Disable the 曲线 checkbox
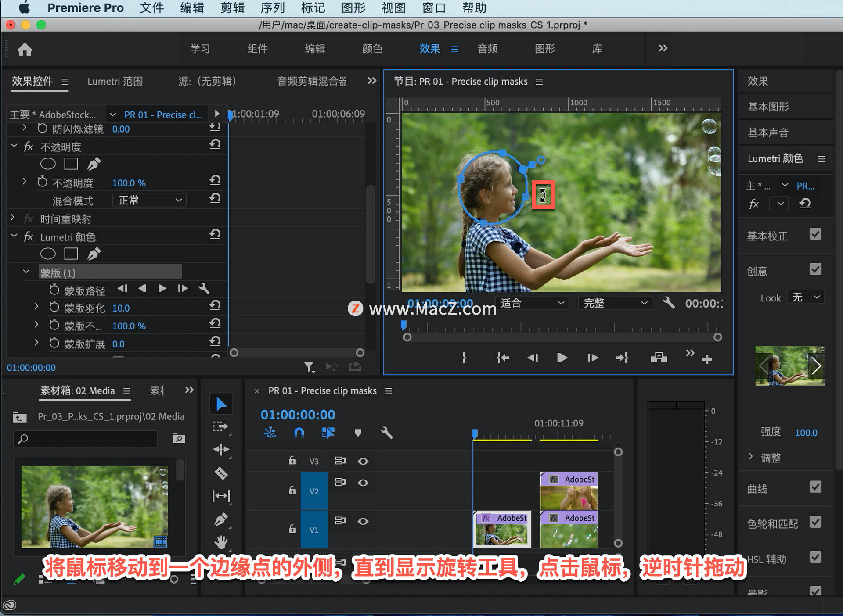The height and width of the screenshot is (616, 843). point(815,487)
